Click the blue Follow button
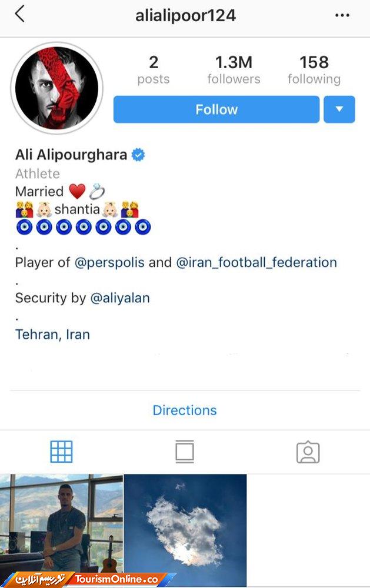This screenshot has height=588, width=370. [x=216, y=109]
